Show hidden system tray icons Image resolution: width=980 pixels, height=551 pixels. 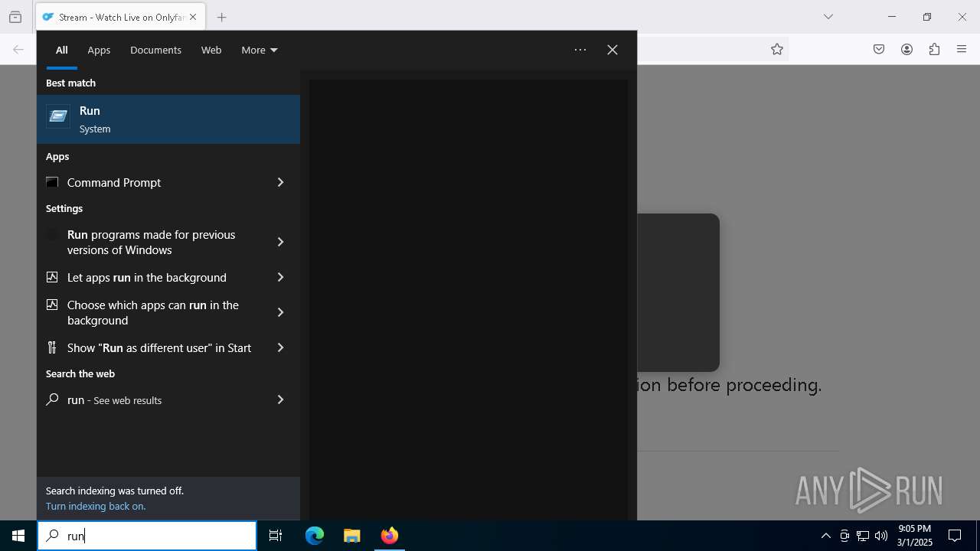(825, 536)
